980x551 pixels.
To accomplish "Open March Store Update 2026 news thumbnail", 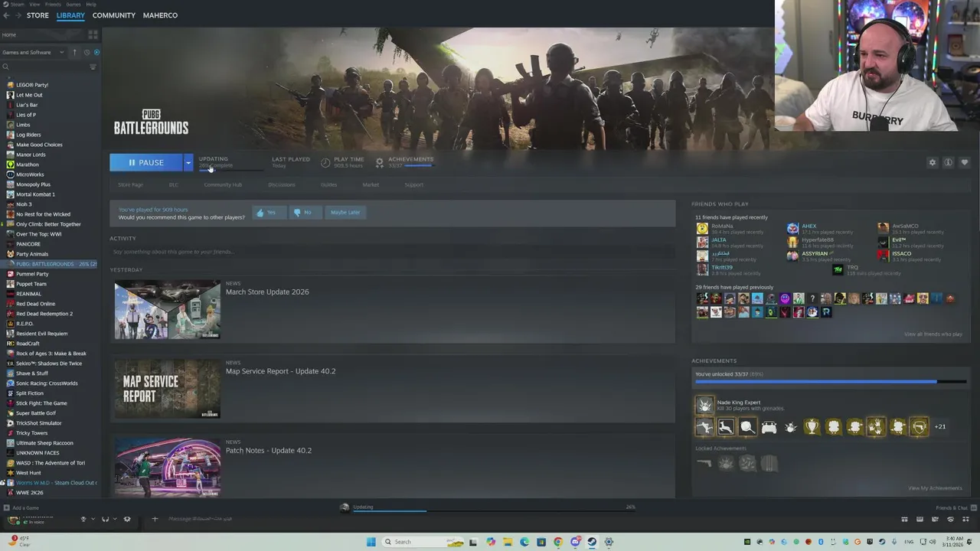I will pyautogui.click(x=168, y=310).
